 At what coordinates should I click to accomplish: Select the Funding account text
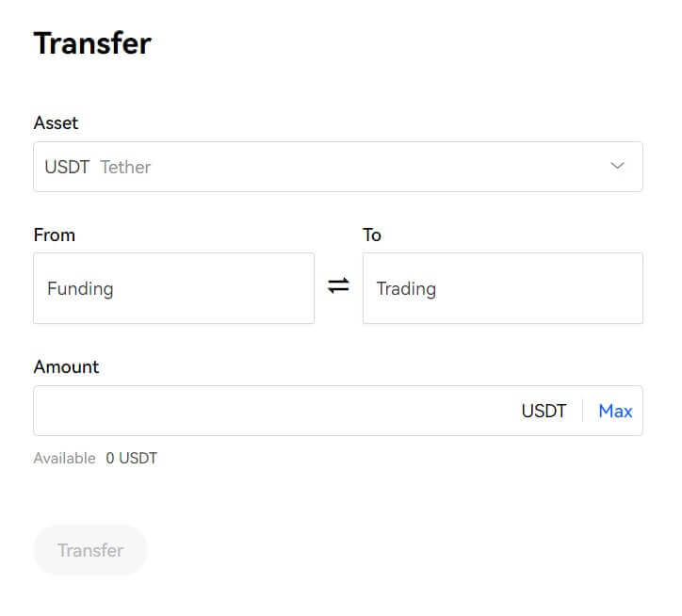click(x=80, y=288)
